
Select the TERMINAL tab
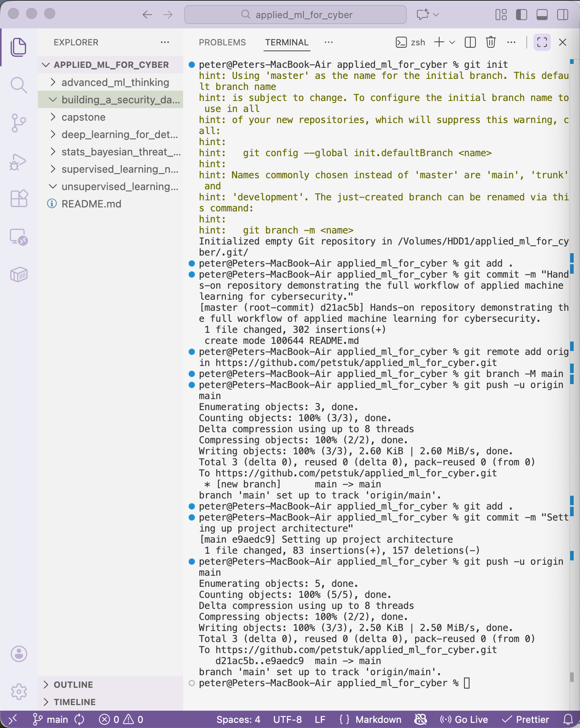286,42
